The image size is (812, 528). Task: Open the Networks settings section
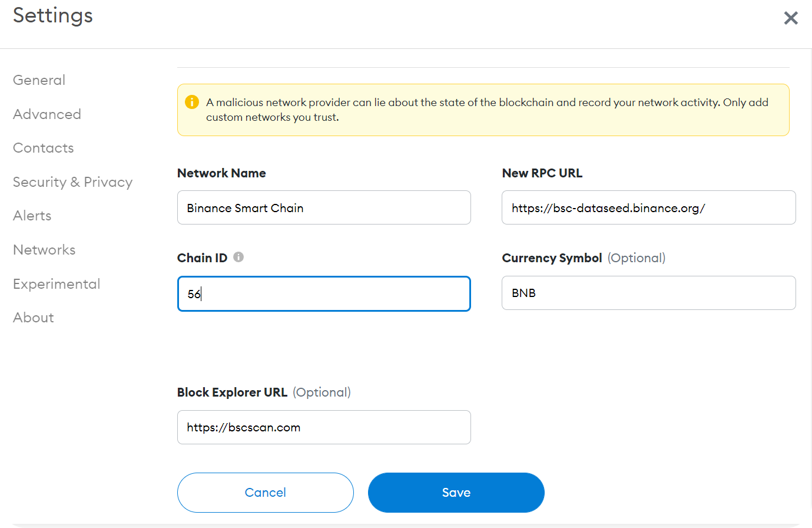tap(44, 250)
